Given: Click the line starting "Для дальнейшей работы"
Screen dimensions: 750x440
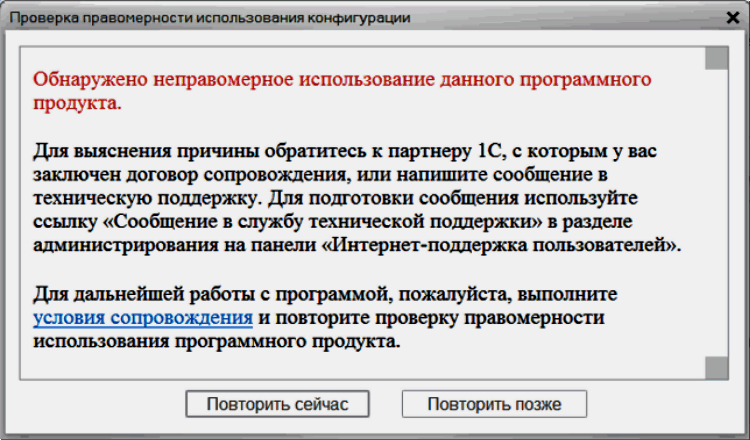Looking at the screenshot, I should click(x=325, y=294).
